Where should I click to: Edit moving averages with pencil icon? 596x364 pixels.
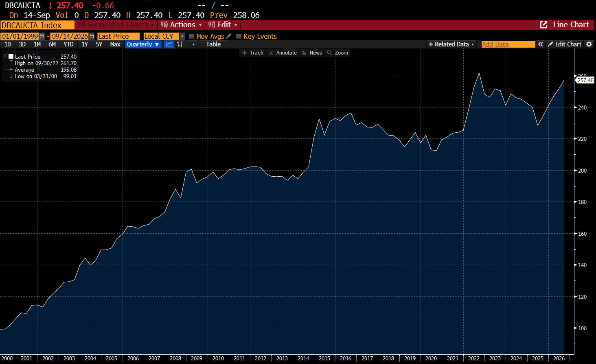pos(229,36)
